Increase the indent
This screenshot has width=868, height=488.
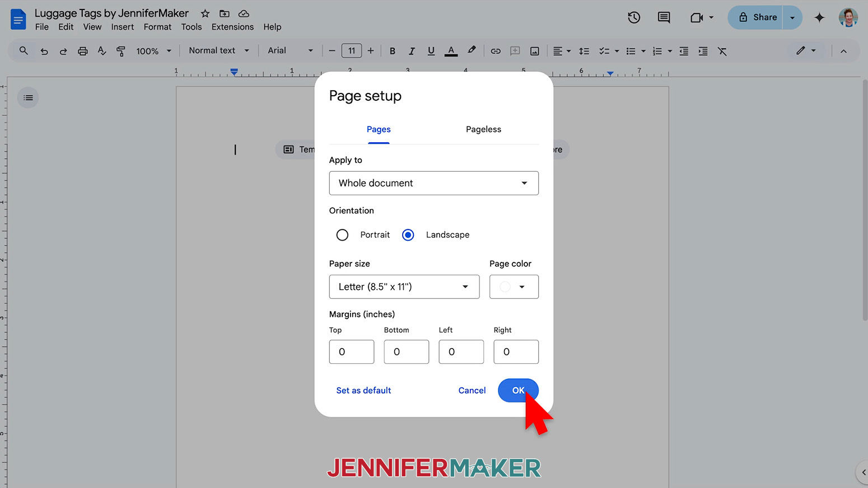pos(703,51)
